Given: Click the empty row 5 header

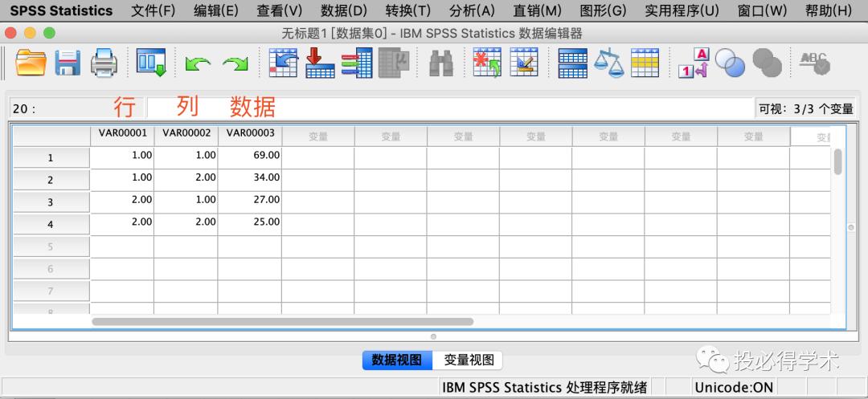Looking at the screenshot, I should 51,246.
